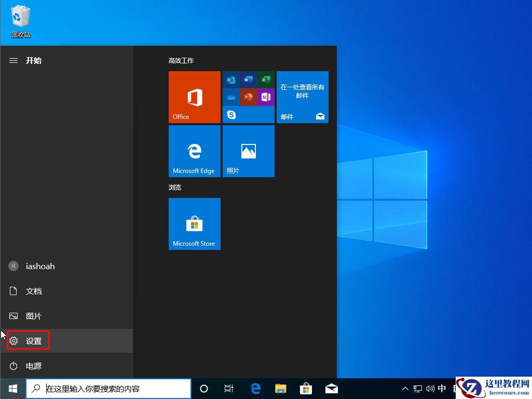
Task: Launch the Microsoft Edge tile
Action: pos(194,151)
